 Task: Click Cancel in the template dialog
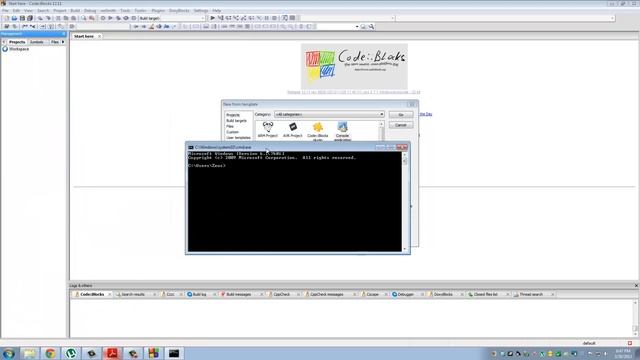(401, 125)
